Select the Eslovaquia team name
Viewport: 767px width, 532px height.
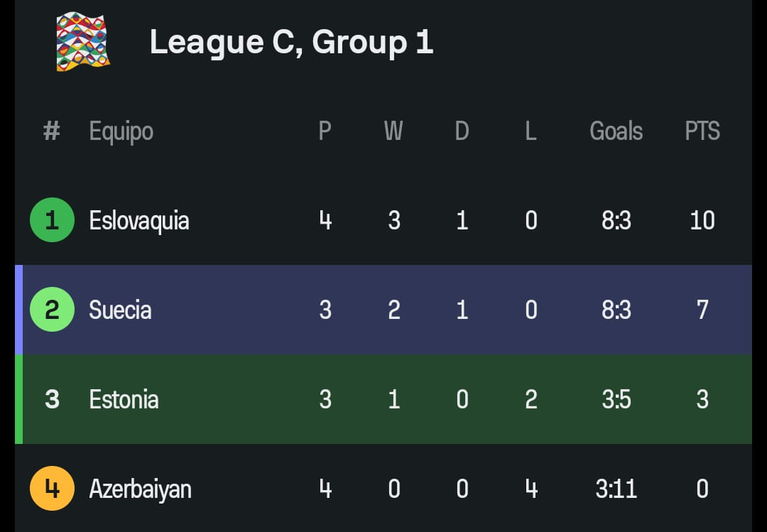[139, 220]
